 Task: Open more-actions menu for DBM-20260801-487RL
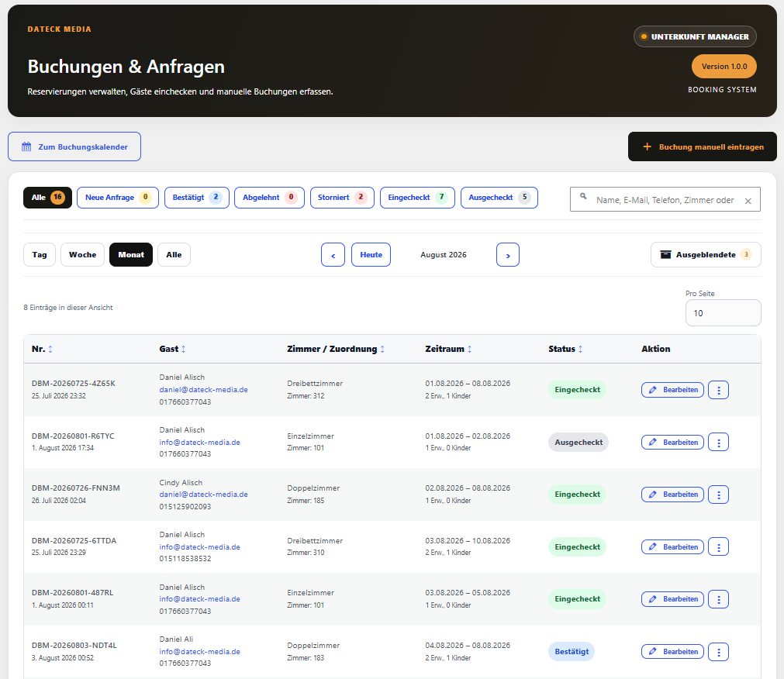(719, 599)
